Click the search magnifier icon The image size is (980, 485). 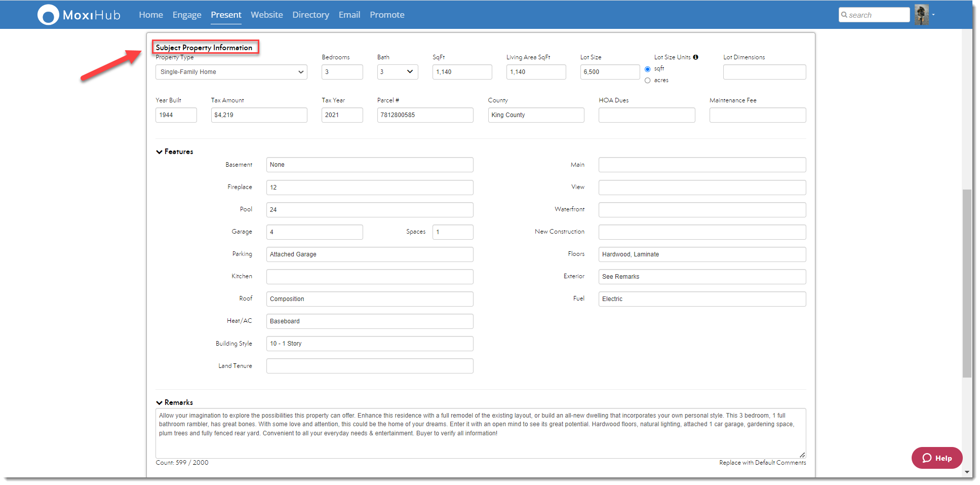(x=844, y=15)
